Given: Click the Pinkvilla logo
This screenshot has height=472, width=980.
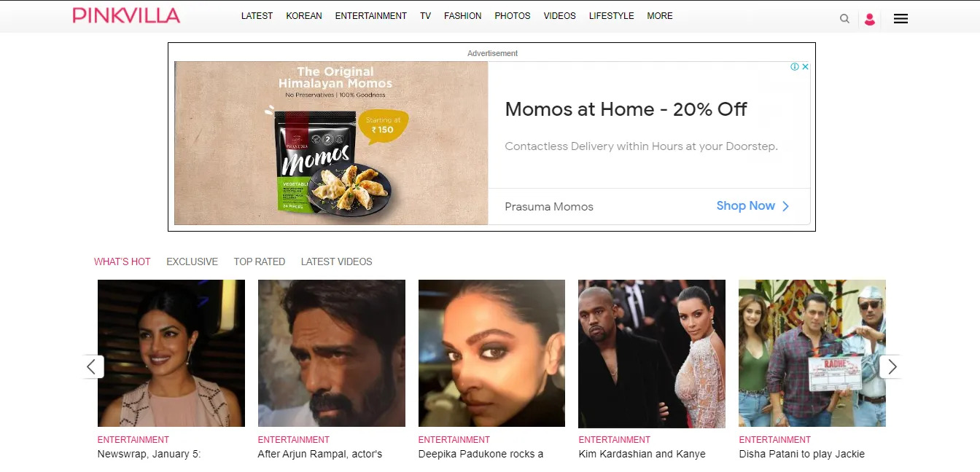Looking at the screenshot, I should click(126, 15).
